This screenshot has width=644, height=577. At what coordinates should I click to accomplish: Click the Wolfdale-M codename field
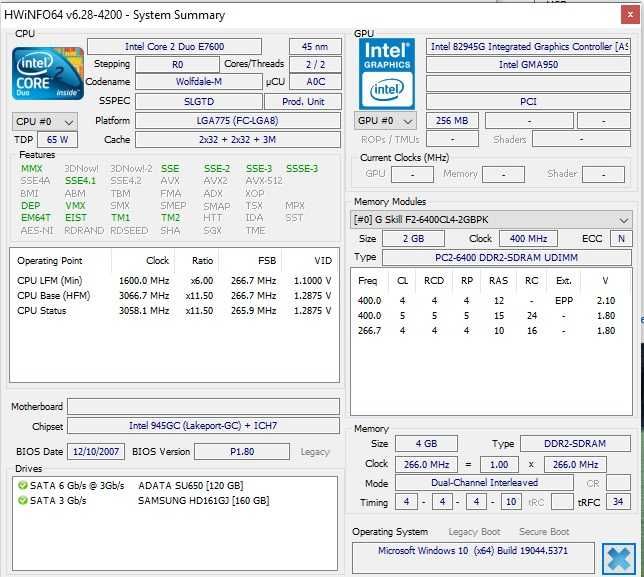tap(199, 82)
